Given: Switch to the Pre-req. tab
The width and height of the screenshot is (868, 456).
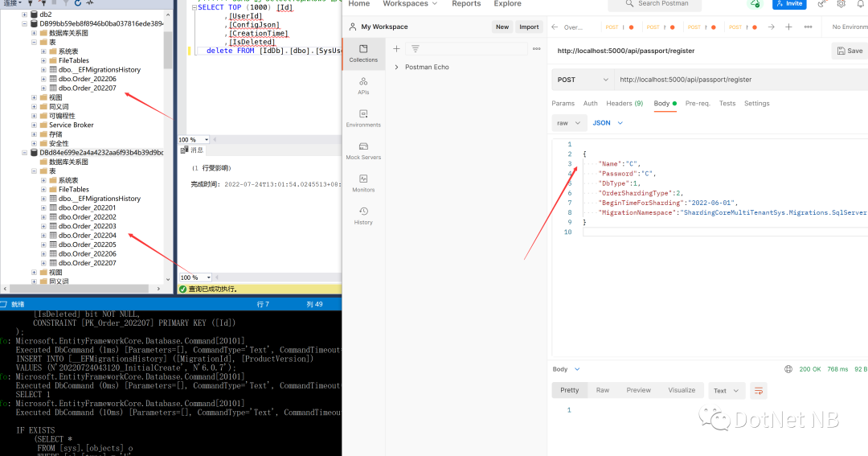Looking at the screenshot, I should pyautogui.click(x=698, y=104).
